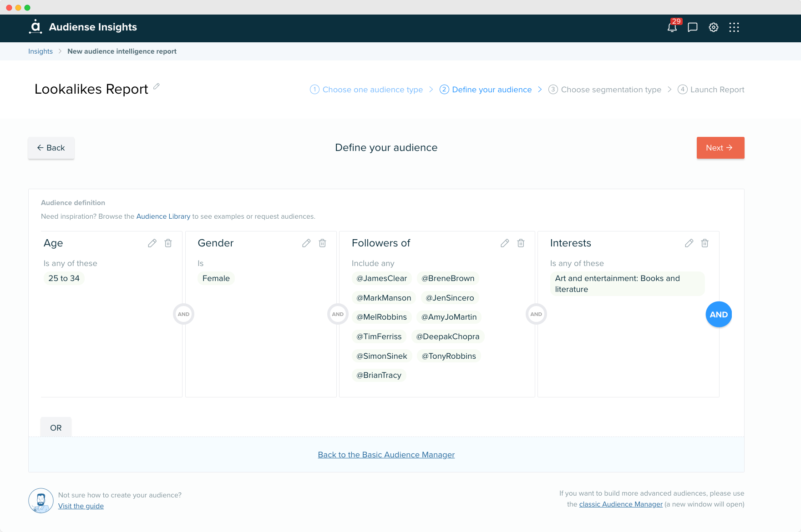This screenshot has width=801, height=532.
Task: Click the Books and literature interest tag
Action: tap(627, 284)
